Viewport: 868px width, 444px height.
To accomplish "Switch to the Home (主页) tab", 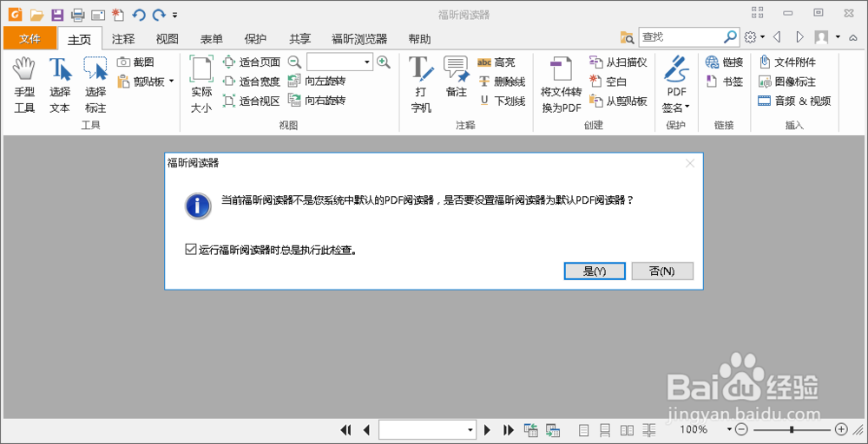I will (80, 39).
